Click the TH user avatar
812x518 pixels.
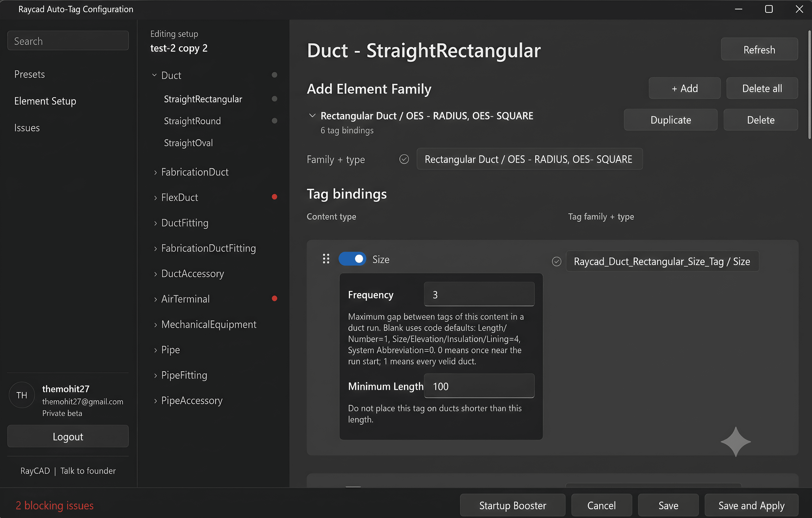coord(22,395)
